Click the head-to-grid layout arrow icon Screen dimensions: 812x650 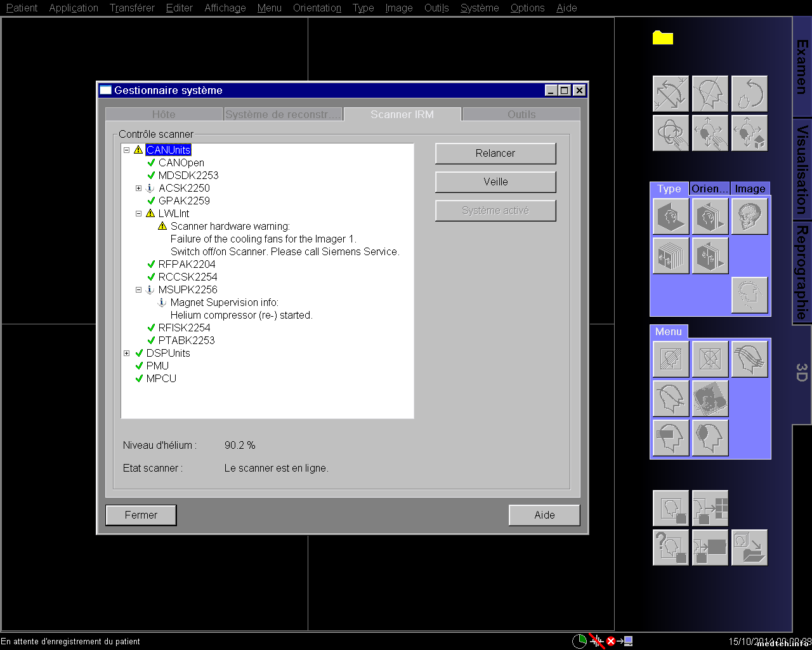[x=710, y=508]
